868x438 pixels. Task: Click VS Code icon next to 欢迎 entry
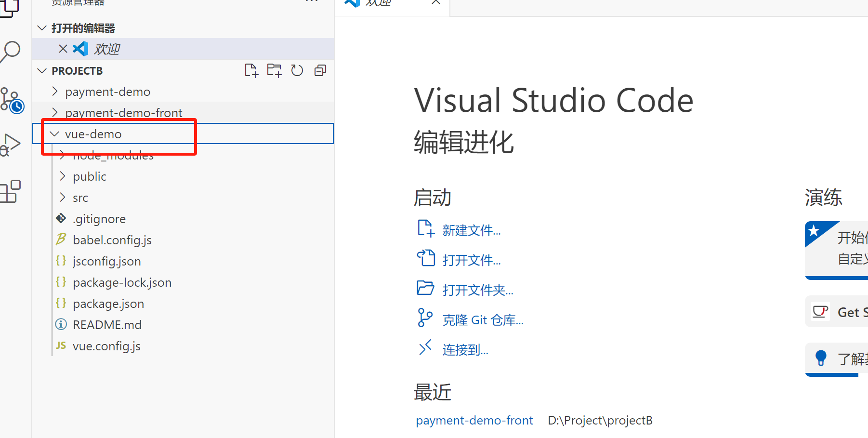click(x=80, y=49)
